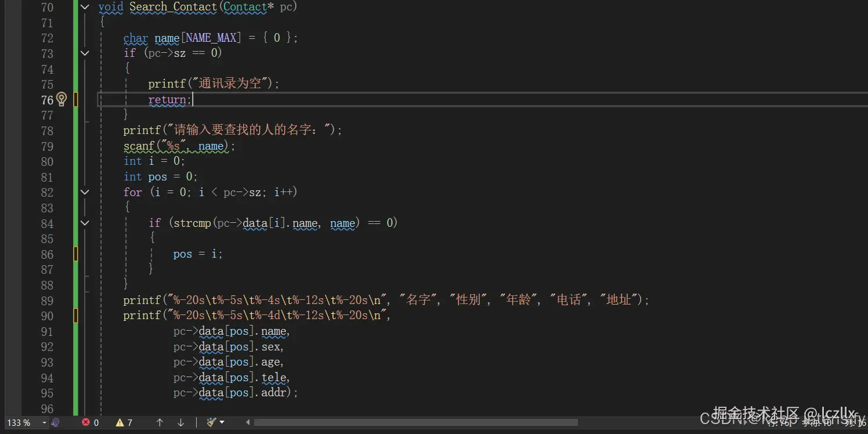
Task: Run code cleanup with the broom icon
Action: pyautogui.click(x=211, y=422)
